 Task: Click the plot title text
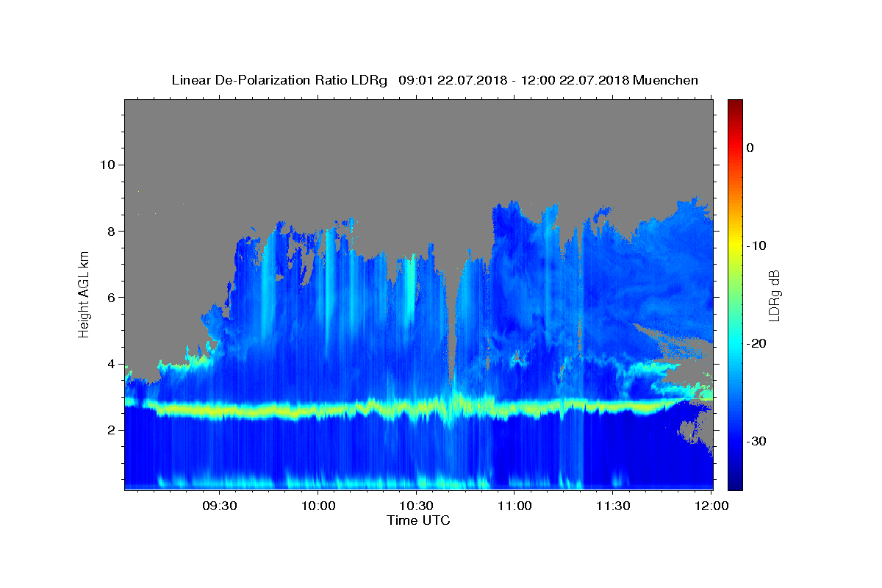pos(434,80)
